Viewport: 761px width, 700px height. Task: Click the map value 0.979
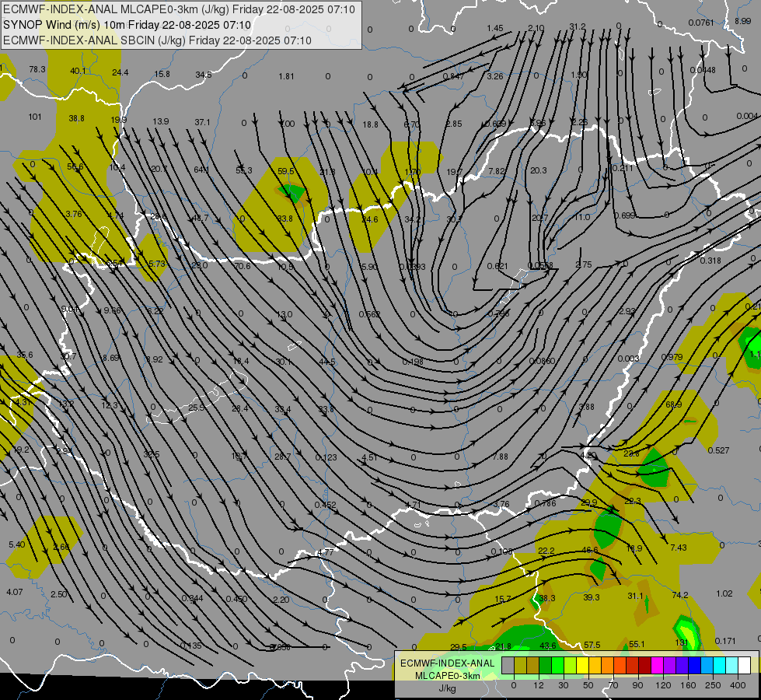pyautogui.click(x=672, y=357)
